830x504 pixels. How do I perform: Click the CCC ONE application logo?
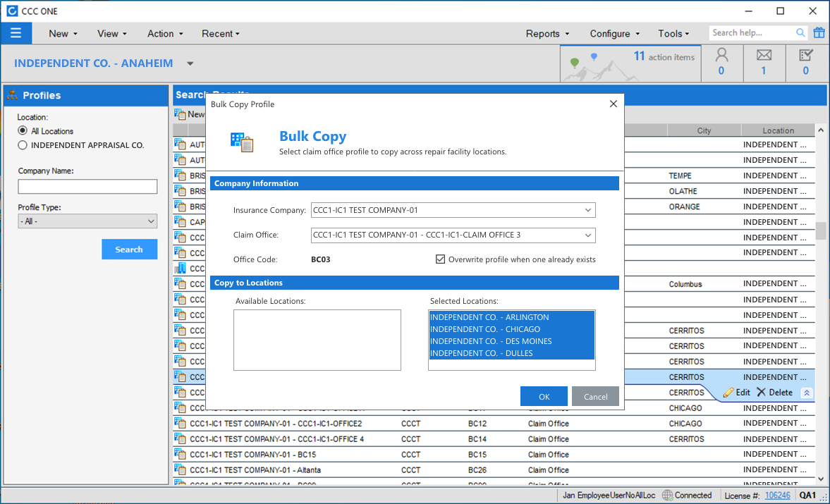(x=12, y=11)
